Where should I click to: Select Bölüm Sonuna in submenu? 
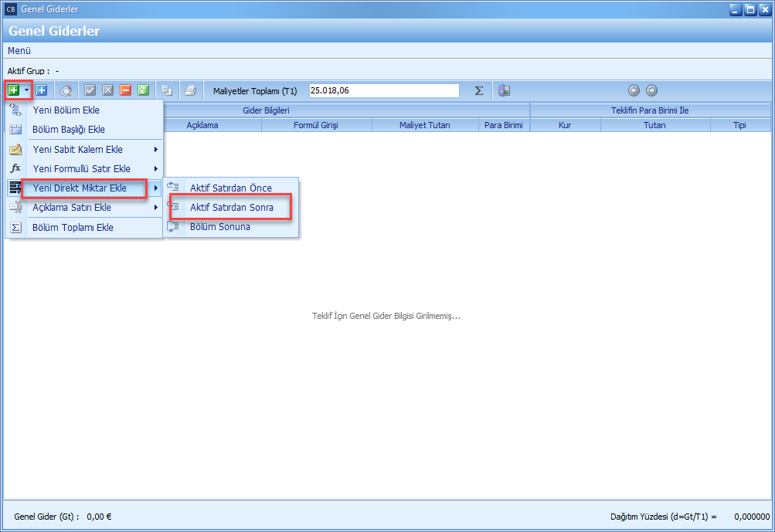(x=219, y=227)
